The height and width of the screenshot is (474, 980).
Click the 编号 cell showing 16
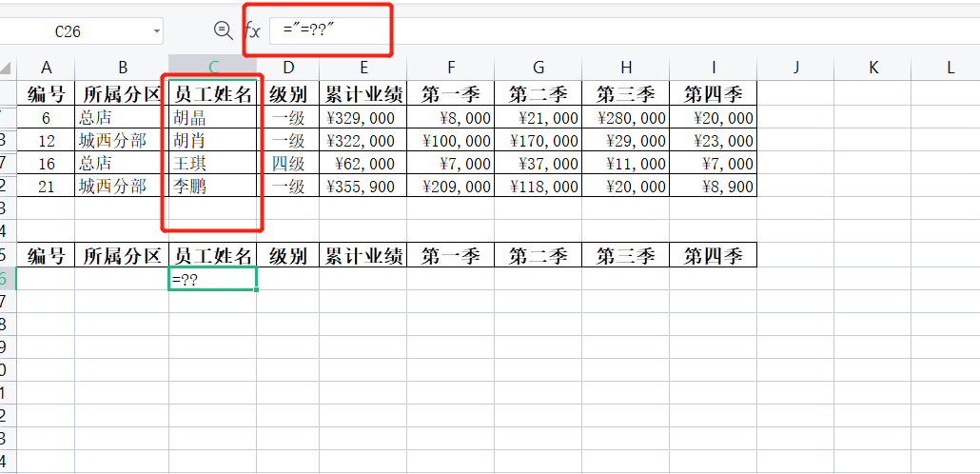tap(46, 164)
